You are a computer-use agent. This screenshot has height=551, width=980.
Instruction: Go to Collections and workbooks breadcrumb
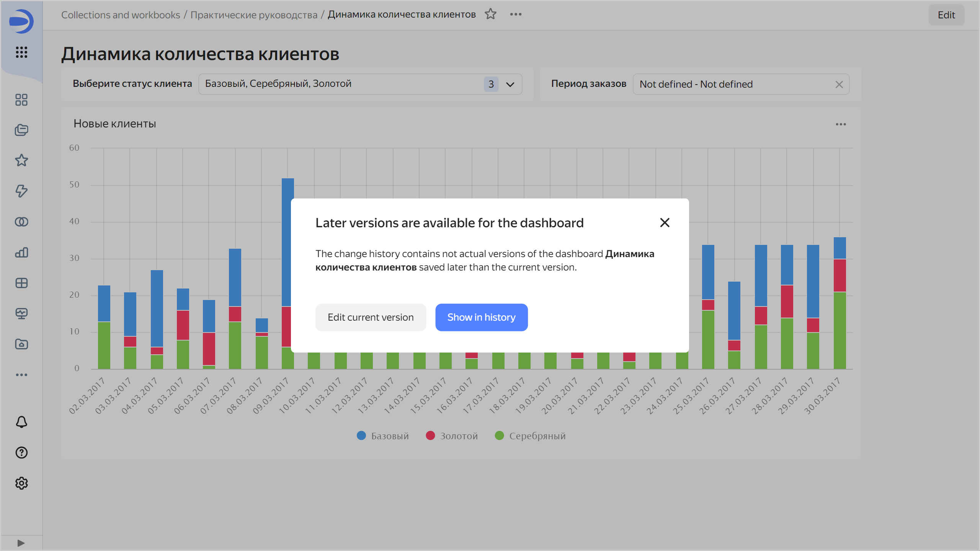click(x=121, y=15)
